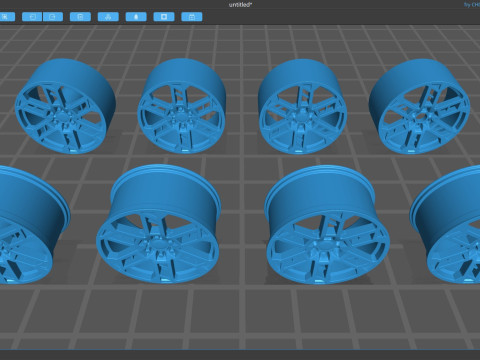
Task: Select the top-row third wheel model
Action: coord(302,106)
